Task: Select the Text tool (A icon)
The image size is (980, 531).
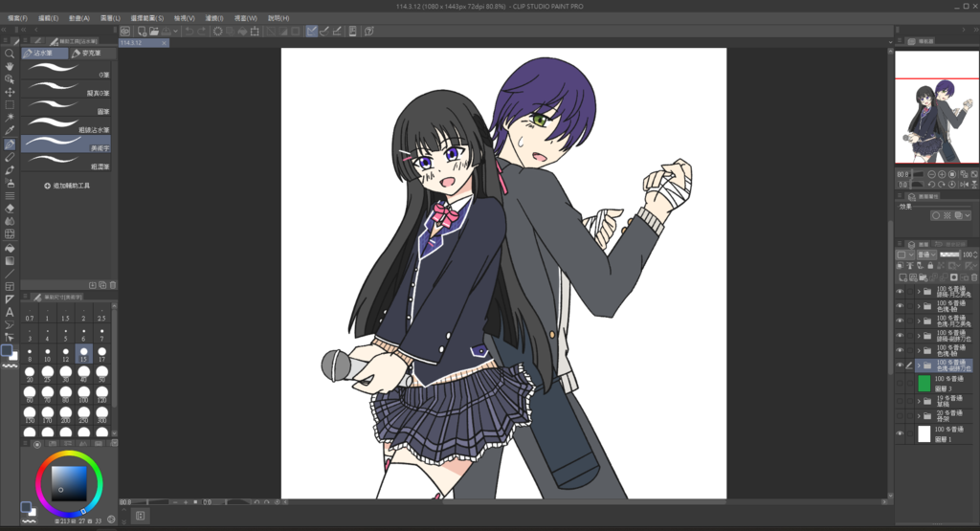Action: pos(10,312)
